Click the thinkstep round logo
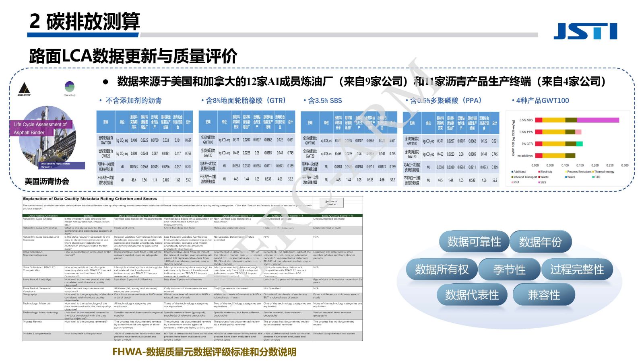Screen dimensions: 644x362 [x=70, y=87]
